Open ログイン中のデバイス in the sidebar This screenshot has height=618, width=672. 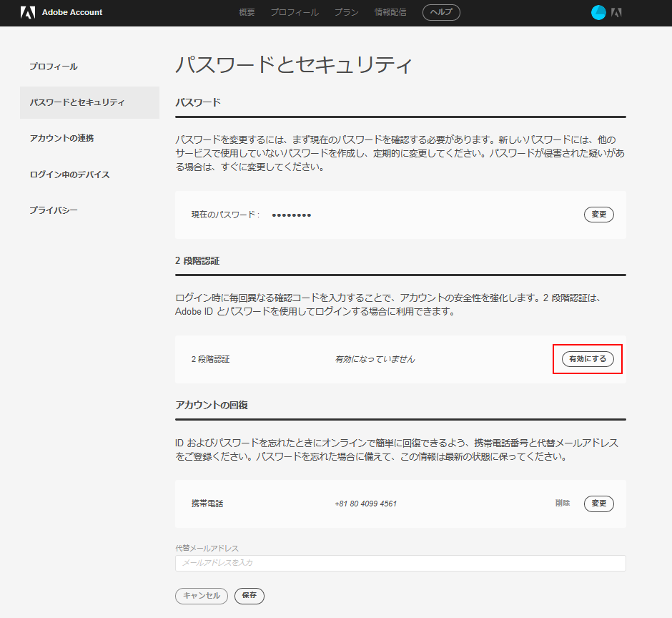69,175
